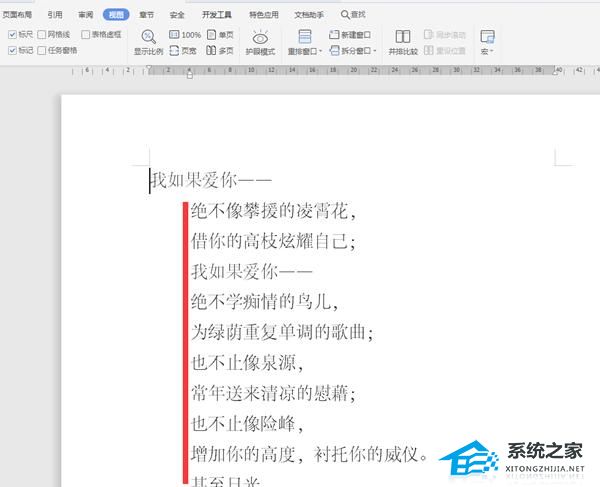
Task: Expand the 宏 dropdown arrow
Action: click(x=492, y=51)
